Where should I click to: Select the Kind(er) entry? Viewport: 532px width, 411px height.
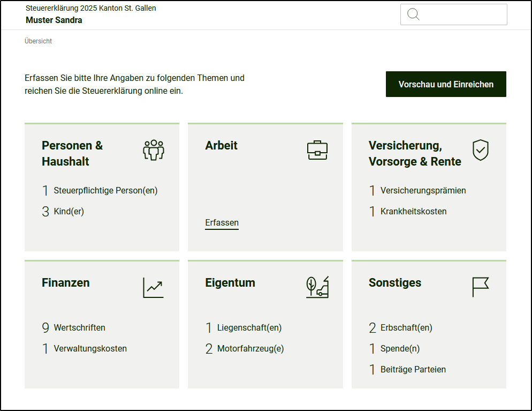[x=69, y=211]
